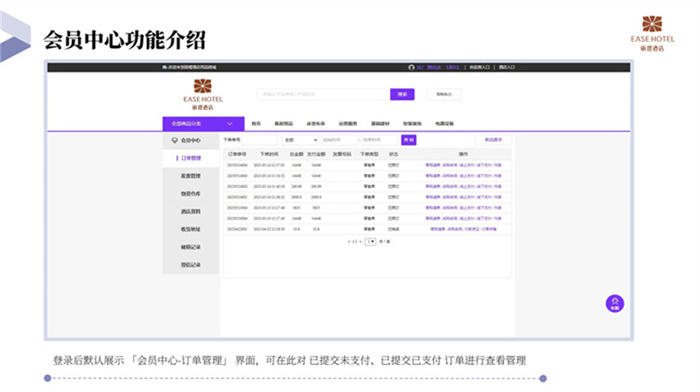Screen dimensions: 700x392
Task: Click the 操作 column header
Action: click(x=463, y=154)
